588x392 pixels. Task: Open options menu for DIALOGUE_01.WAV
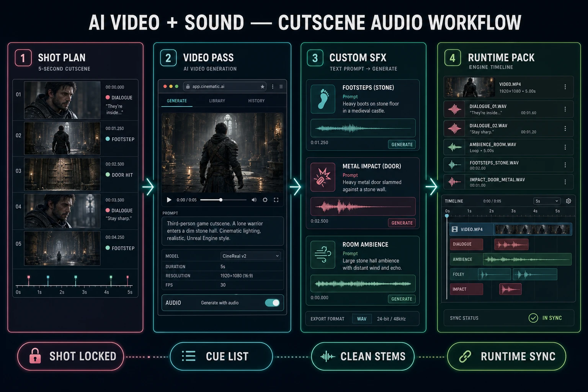tap(565, 109)
